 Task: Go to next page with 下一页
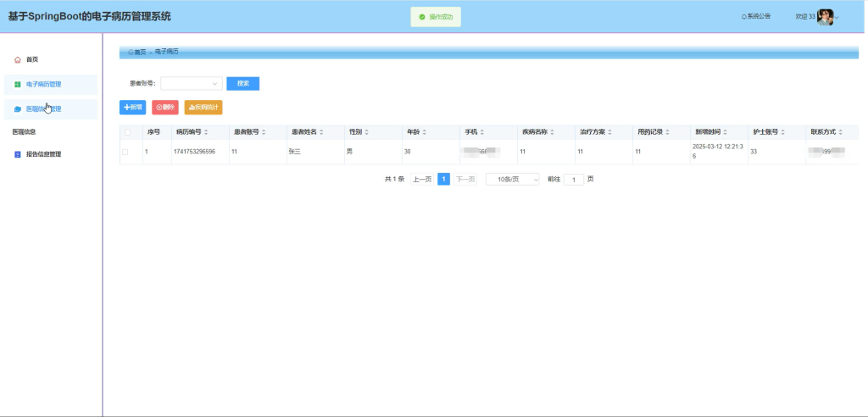[465, 180]
